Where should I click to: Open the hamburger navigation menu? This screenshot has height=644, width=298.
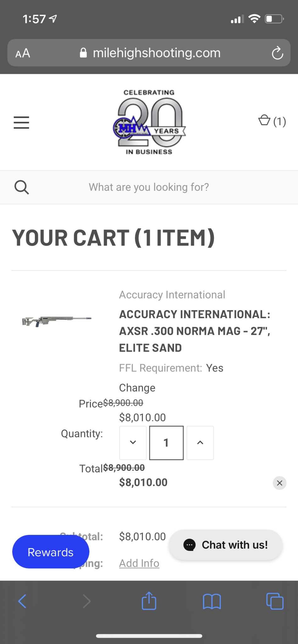21,122
